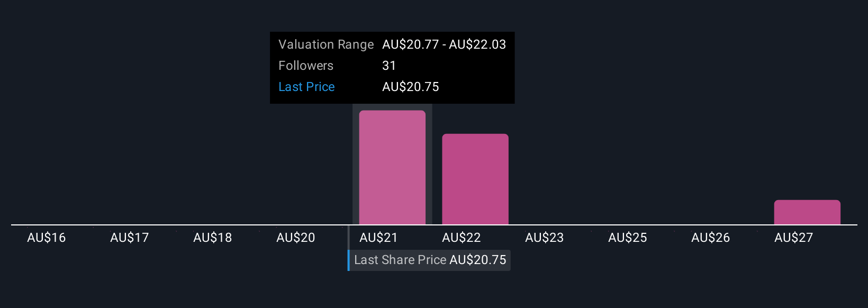
Task: Click the Last Price link in tooltip
Action: (306, 87)
